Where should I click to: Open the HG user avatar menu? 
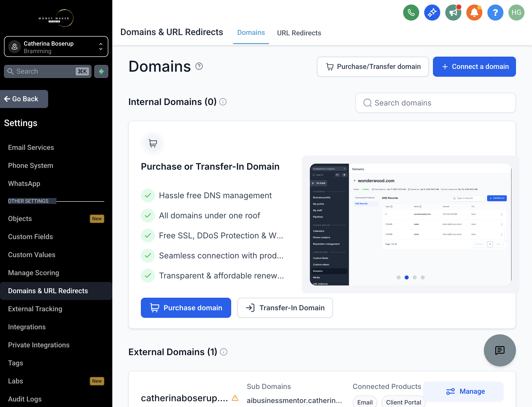coord(516,13)
